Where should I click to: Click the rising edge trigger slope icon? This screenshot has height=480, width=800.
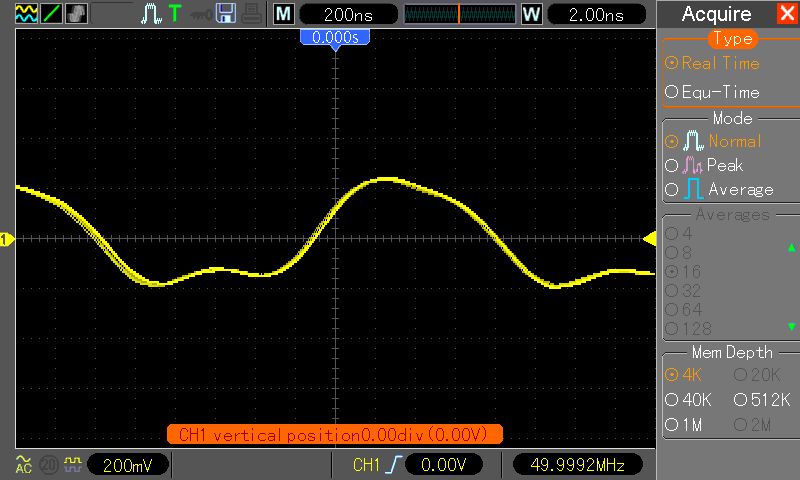(394, 465)
